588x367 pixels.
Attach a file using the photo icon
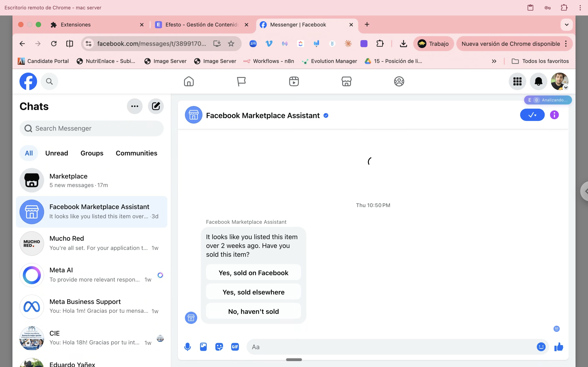coord(203,347)
